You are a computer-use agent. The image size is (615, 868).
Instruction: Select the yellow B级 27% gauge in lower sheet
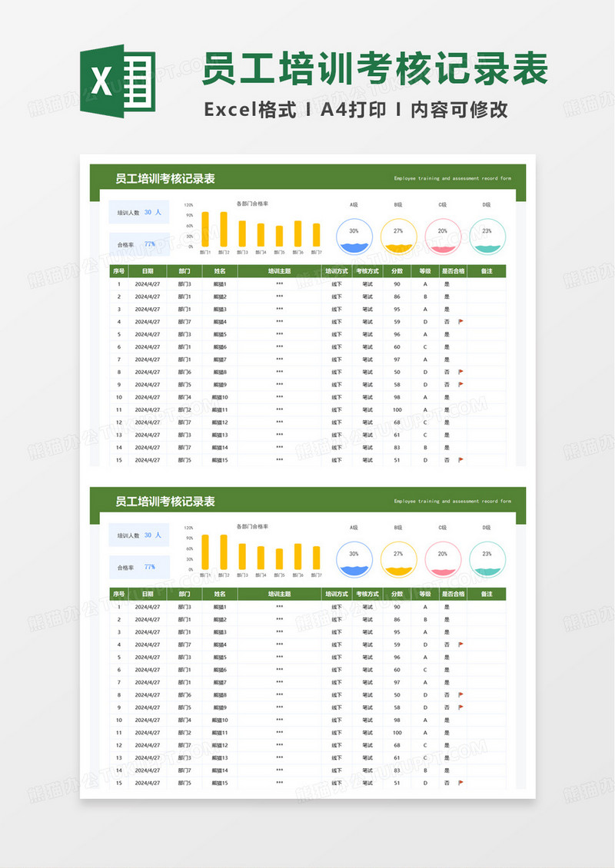coord(398,560)
